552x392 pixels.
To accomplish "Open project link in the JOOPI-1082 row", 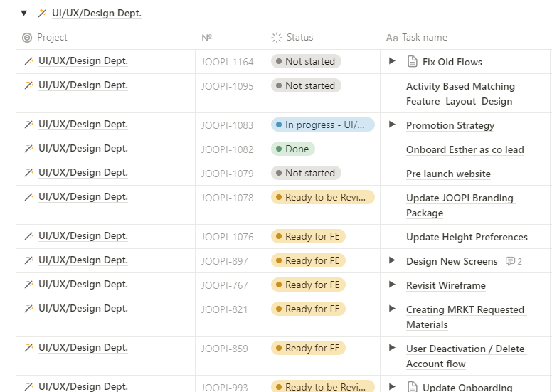I will tap(83, 149).
